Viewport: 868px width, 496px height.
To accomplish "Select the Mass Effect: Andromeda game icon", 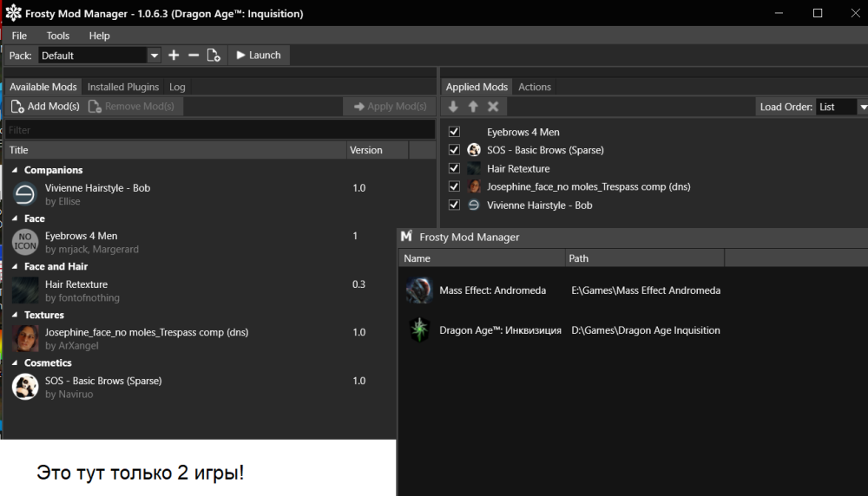I will 419,290.
